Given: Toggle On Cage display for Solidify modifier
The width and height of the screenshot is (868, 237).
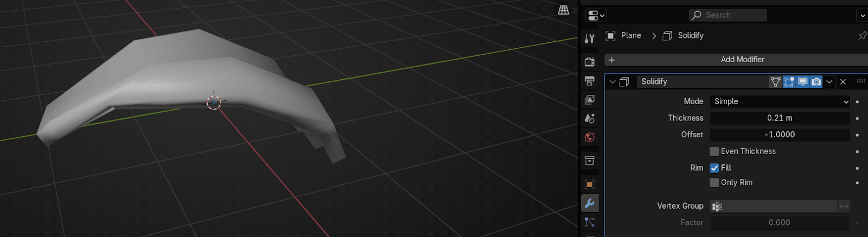Looking at the screenshot, I should 776,82.
